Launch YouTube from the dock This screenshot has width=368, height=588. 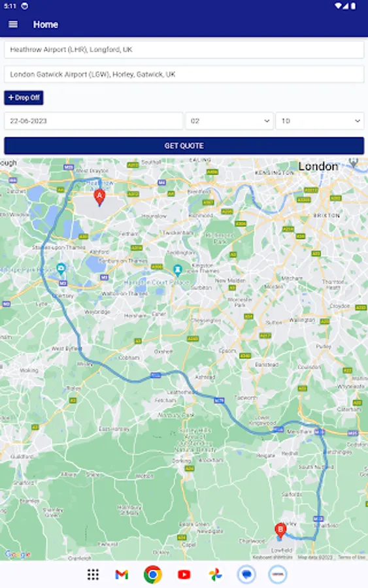click(184, 574)
